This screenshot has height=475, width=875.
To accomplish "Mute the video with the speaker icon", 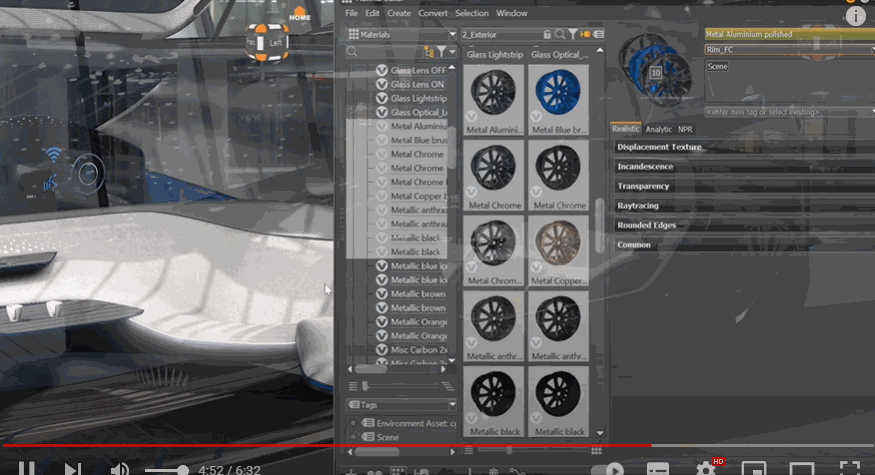I will click(119, 468).
